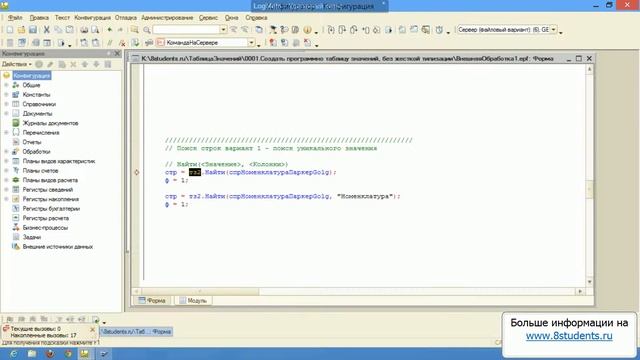Select the Конфигурация root tree item
The height and width of the screenshot is (360, 640).
pos(32,76)
